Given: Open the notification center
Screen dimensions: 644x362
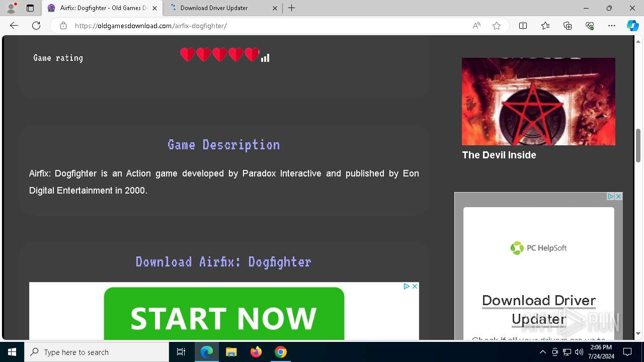Looking at the screenshot, I should (x=627, y=352).
